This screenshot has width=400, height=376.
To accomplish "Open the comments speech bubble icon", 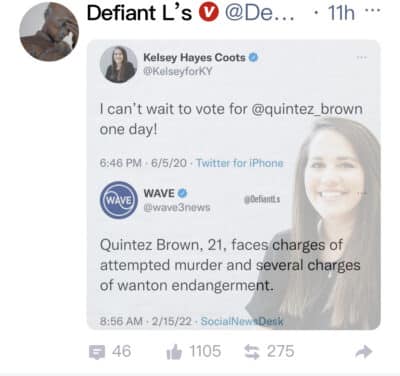I will pos(97,352).
